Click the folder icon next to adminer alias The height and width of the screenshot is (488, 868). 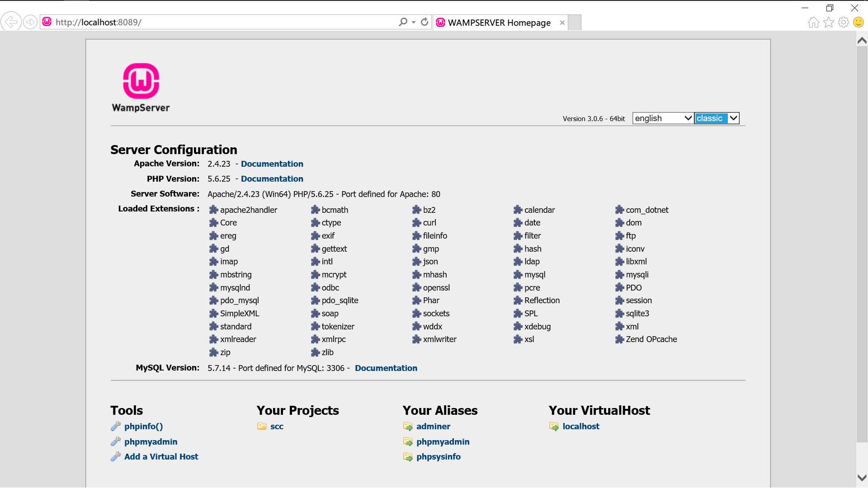(x=408, y=426)
